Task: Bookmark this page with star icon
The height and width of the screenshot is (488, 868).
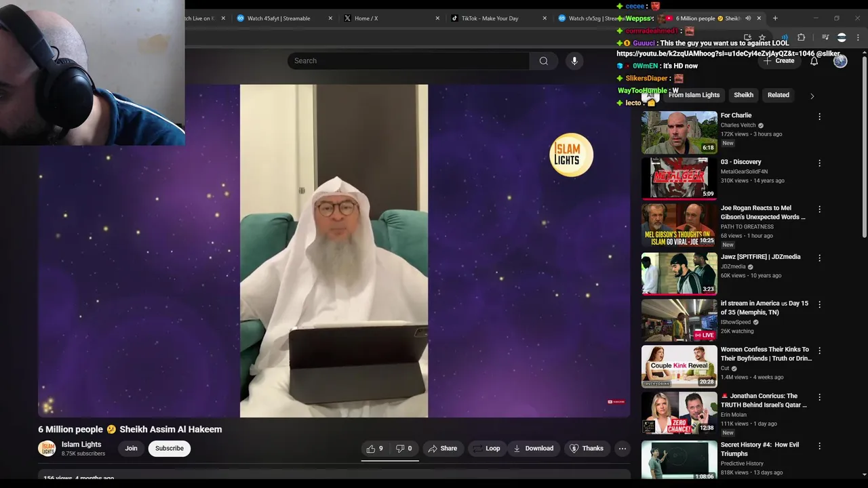Action: point(762,38)
